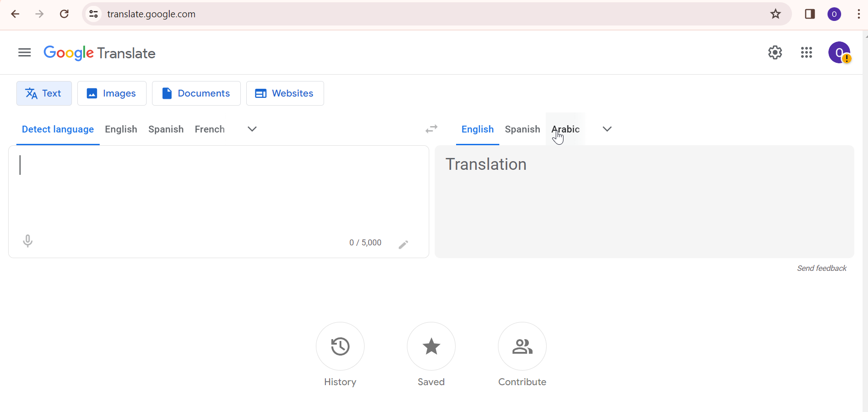Screen dimensions: 868x412
Task: Expand more source languages list
Action: 252,129
